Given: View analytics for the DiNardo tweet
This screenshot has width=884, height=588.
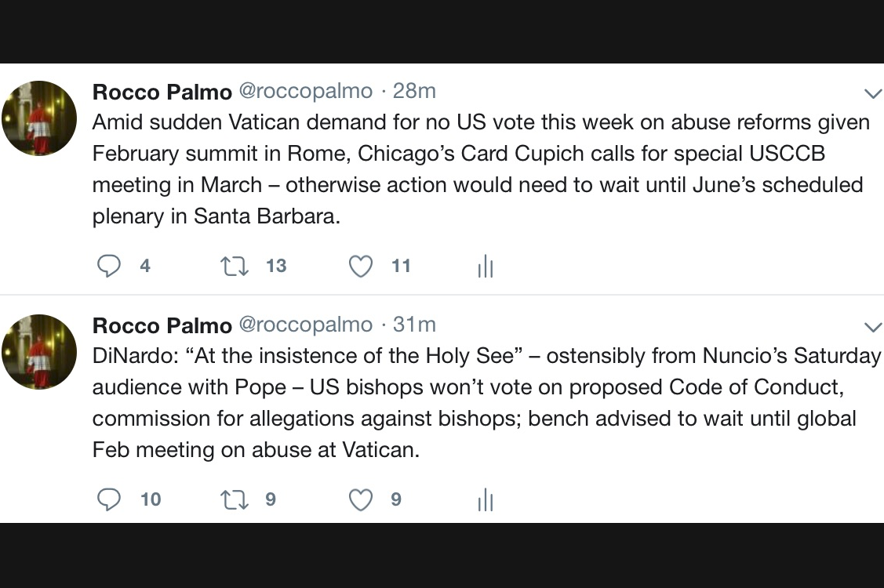Looking at the screenshot, I should coord(486,499).
